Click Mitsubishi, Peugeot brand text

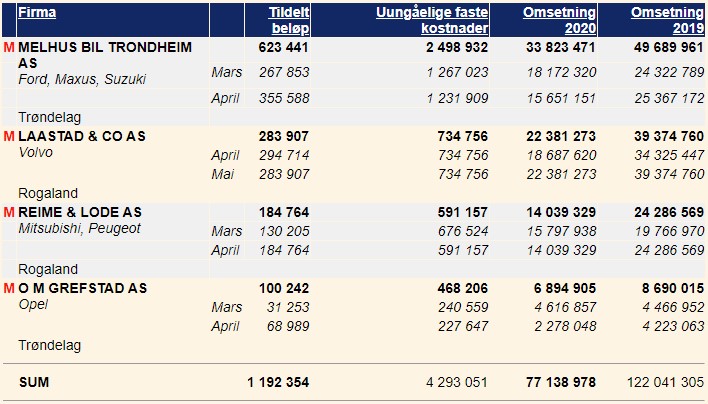pyautogui.click(x=79, y=228)
